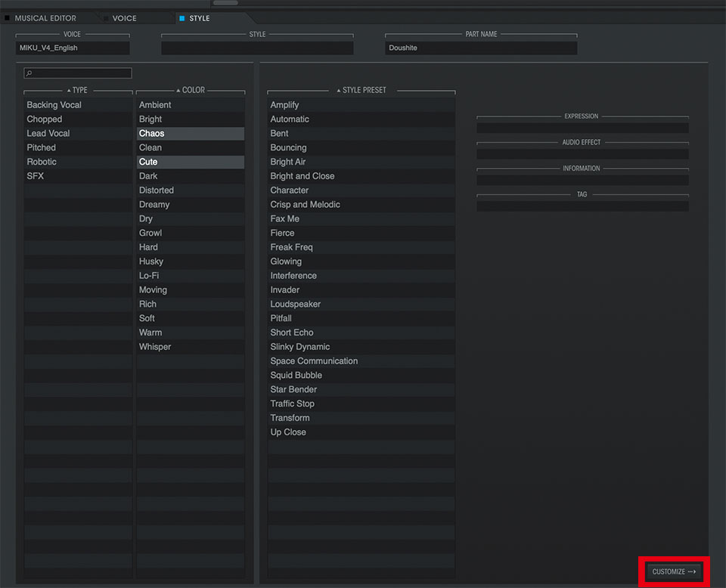Choose the Husky color
726x588 pixels.
(x=191, y=262)
